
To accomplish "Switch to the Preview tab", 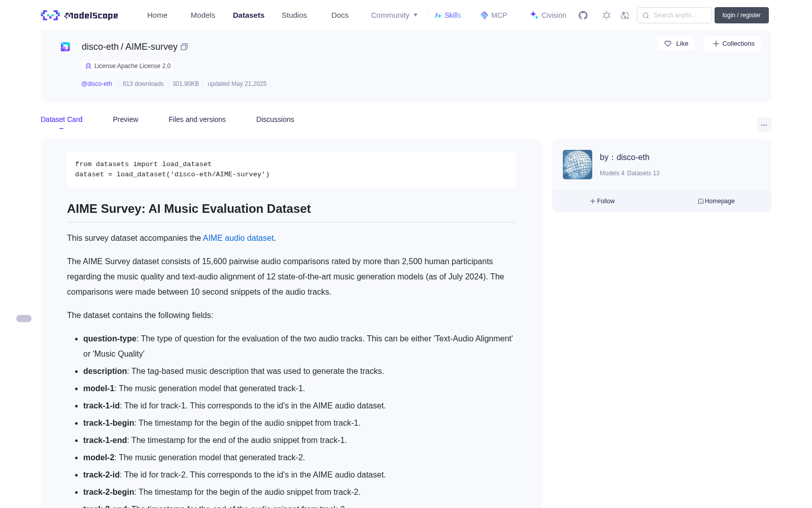I will pyautogui.click(x=125, y=119).
